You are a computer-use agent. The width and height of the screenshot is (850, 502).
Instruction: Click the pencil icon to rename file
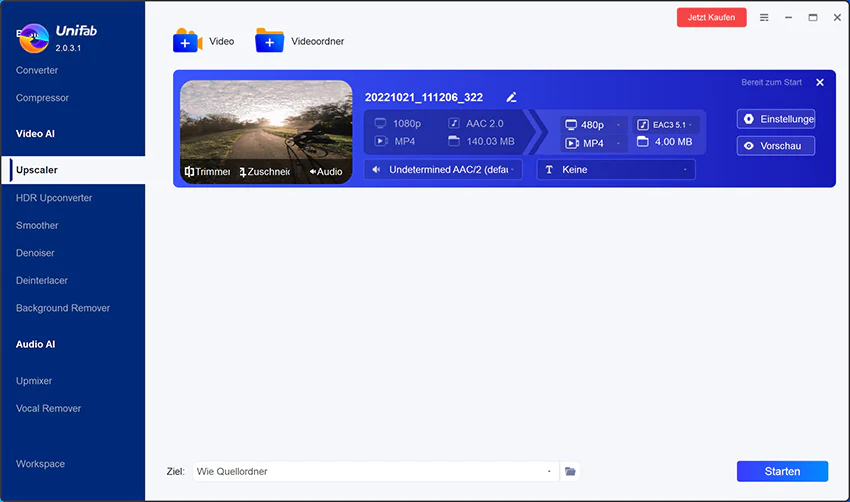(511, 97)
